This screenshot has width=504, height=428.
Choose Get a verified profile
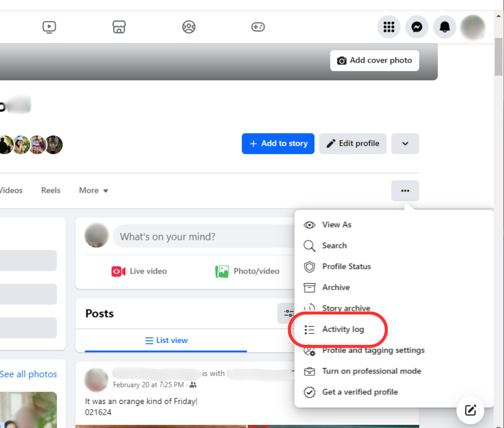point(394,392)
